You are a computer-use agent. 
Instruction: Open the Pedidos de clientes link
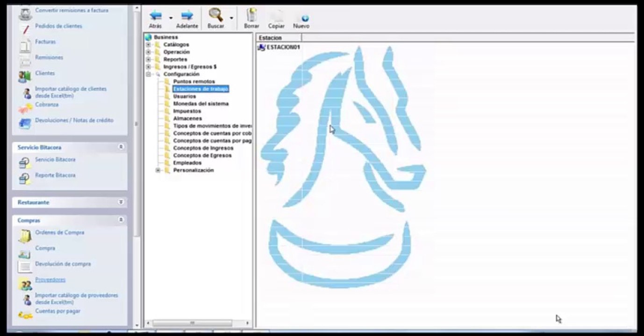58,26
